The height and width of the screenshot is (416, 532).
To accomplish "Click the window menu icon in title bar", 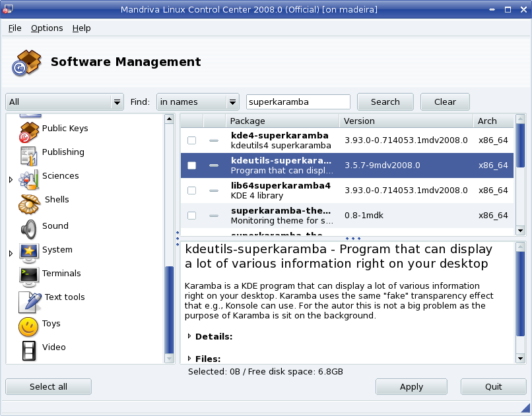I will pos(7,9).
